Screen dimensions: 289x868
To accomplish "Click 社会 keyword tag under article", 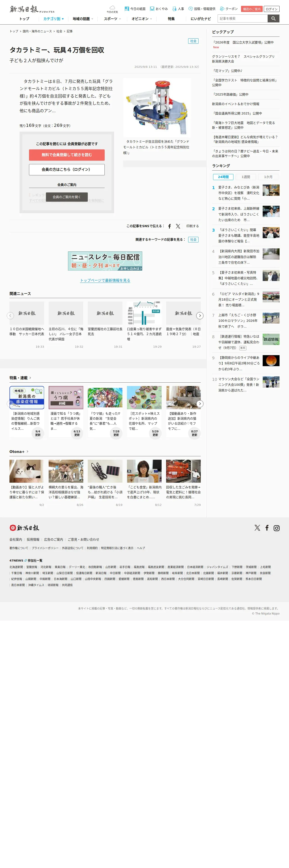I will [193, 240].
